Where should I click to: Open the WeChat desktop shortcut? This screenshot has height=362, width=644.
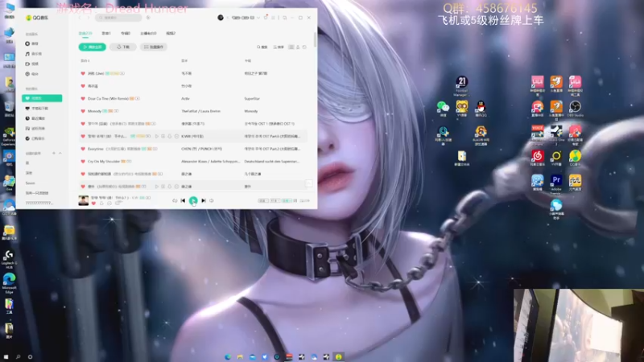pyautogui.click(x=443, y=109)
